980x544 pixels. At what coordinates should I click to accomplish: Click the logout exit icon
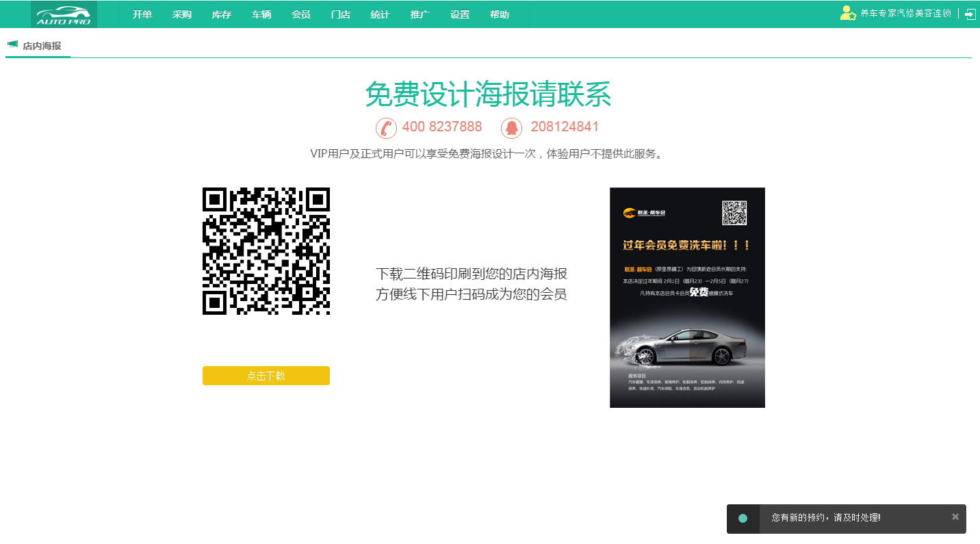[970, 14]
